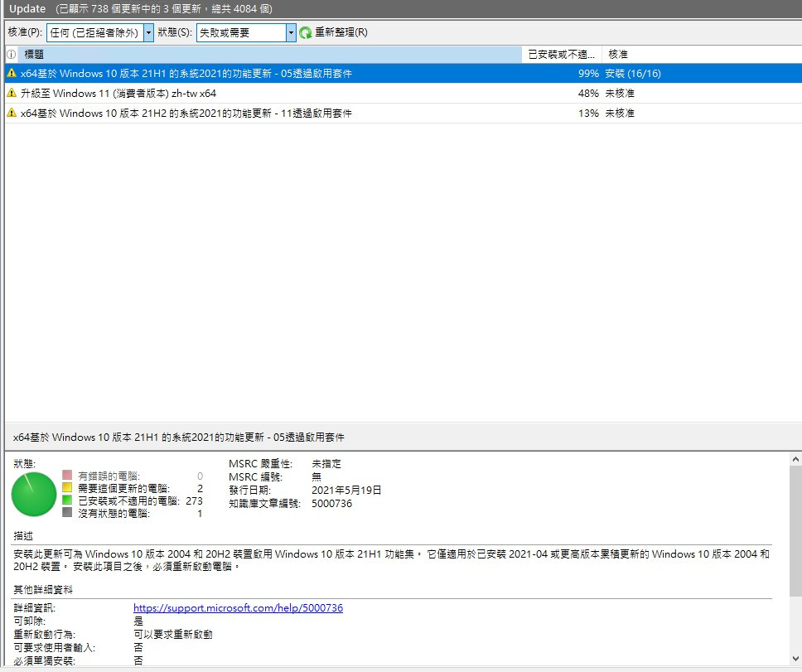
Task: Select the 升級至 Windows 11 (消費者版本) row
Action: (403, 93)
